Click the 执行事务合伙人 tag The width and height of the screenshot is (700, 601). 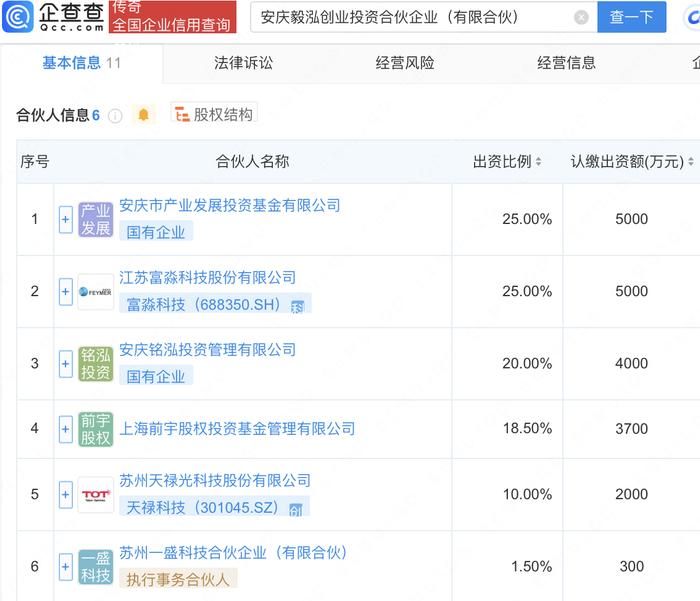pos(178,579)
